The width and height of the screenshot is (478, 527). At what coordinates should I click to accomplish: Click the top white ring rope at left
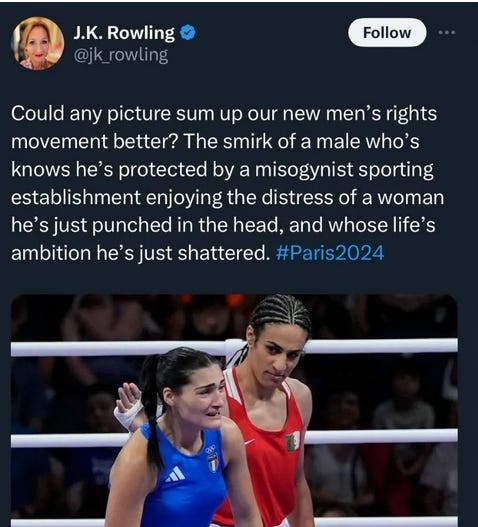point(118,348)
